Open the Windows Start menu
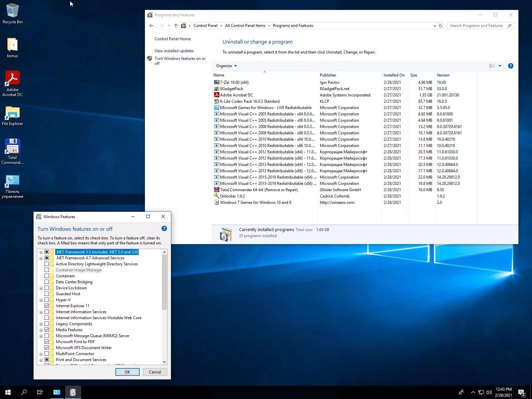The height and width of the screenshot is (399, 532). click(8, 392)
